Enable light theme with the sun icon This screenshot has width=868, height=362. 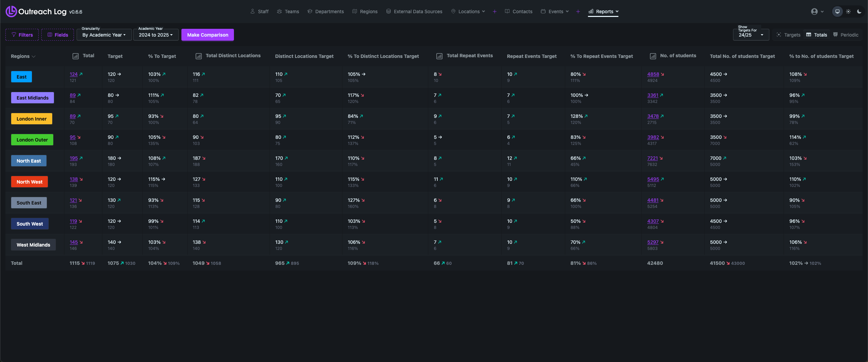tap(848, 12)
